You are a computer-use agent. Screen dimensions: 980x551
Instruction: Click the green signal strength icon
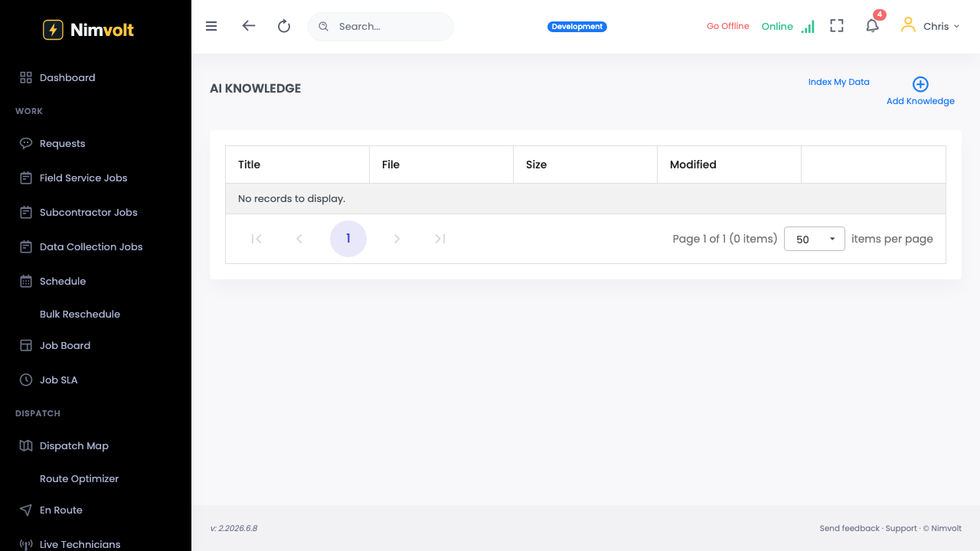click(808, 27)
